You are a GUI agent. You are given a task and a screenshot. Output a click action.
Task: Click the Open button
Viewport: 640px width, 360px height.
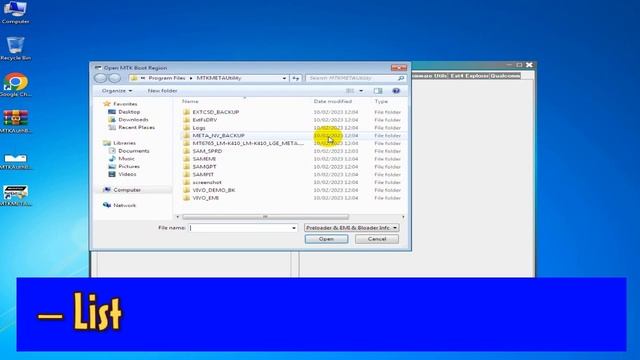pyautogui.click(x=326, y=239)
